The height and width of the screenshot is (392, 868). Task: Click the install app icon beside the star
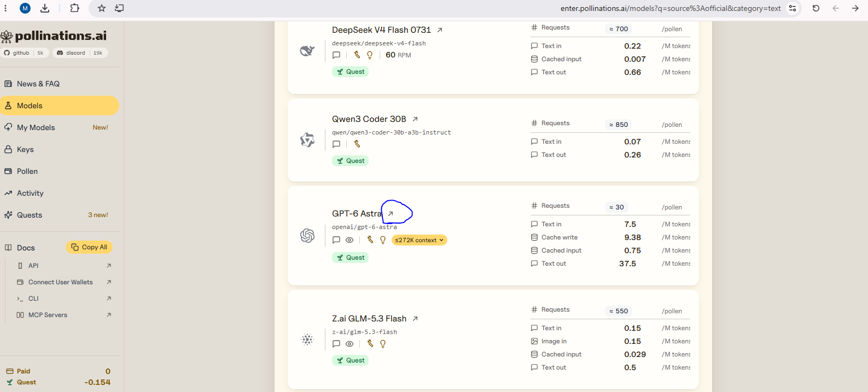[x=119, y=8]
